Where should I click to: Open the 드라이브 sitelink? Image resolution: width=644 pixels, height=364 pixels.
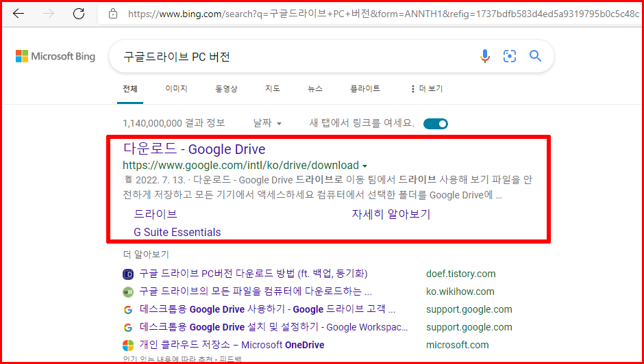(156, 213)
